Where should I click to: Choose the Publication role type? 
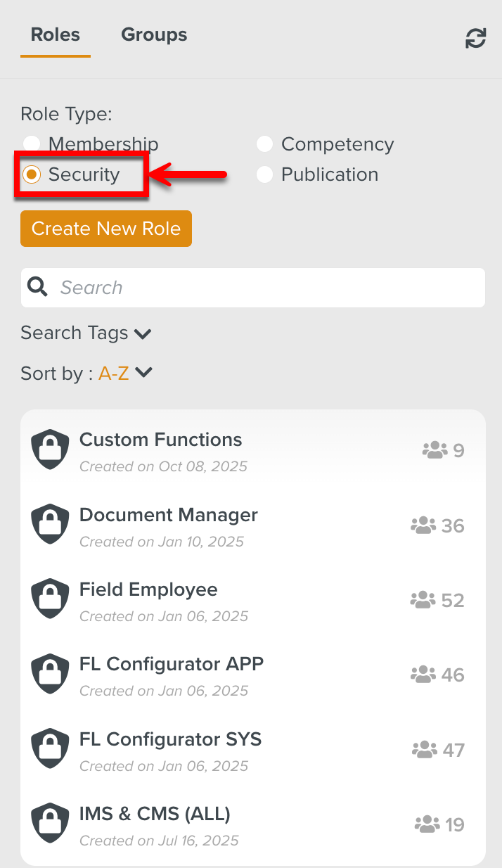click(x=264, y=174)
